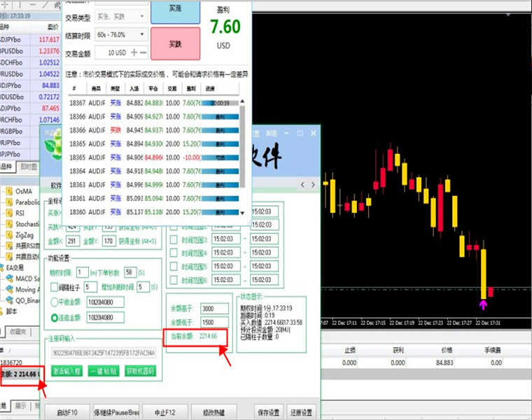Click the 余额高于 3000 input field

pyautogui.click(x=214, y=309)
